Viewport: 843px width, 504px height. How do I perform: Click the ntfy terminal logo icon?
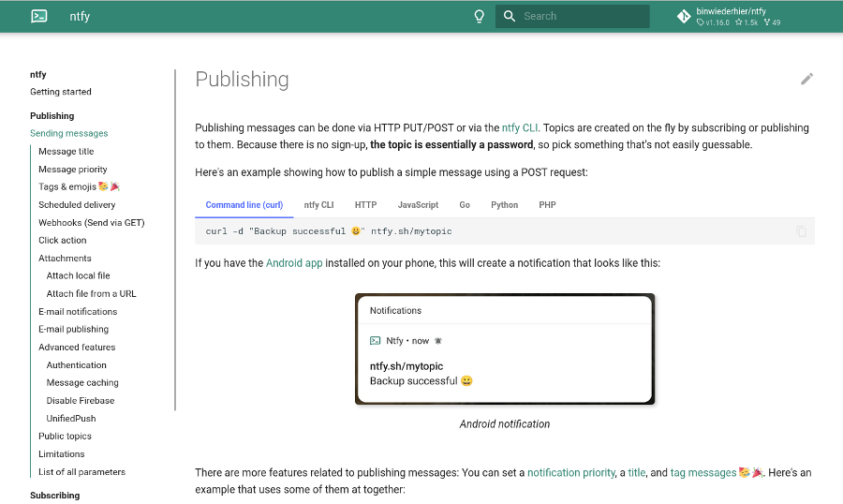point(39,16)
